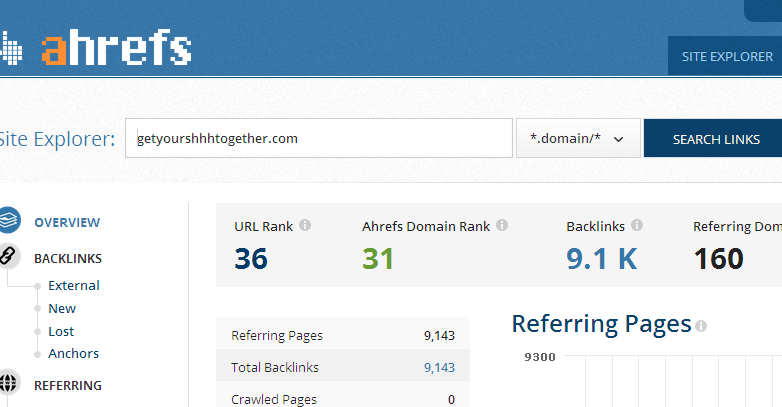Click the Search Links button
This screenshot has height=407, width=782.
pyautogui.click(x=713, y=138)
